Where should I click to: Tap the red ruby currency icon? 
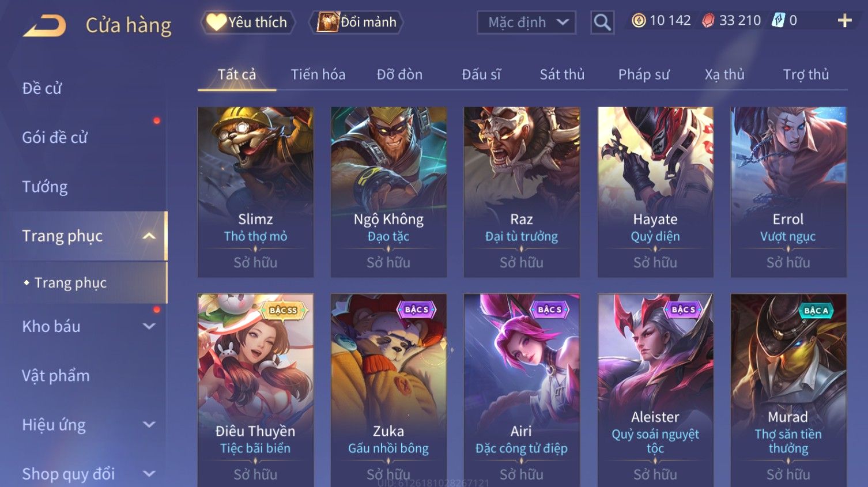click(708, 21)
